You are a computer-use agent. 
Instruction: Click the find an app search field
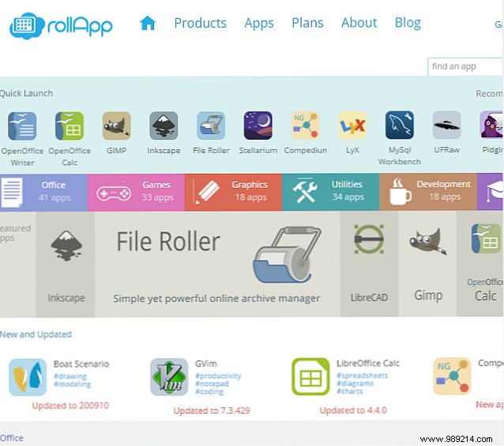coord(465,66)
